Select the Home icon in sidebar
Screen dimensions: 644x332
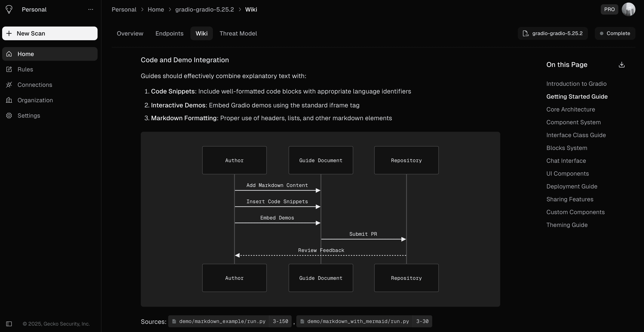pyautogui.click(x=9, y=54)
